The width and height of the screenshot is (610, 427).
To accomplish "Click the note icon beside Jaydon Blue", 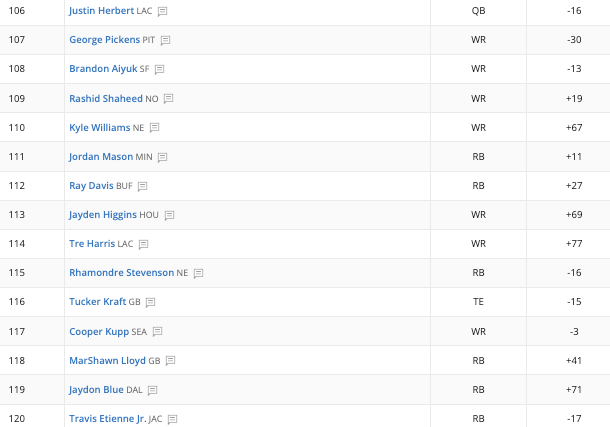I will click(152, 390).
